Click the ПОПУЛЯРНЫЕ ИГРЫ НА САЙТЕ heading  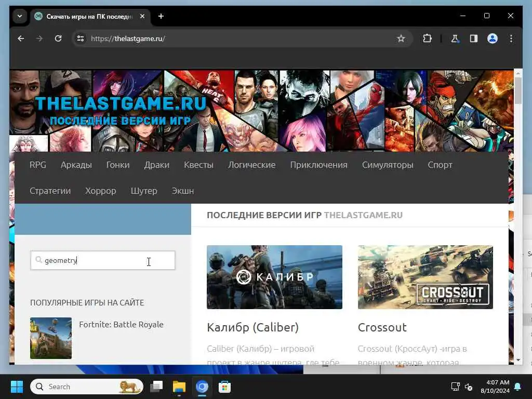pyautogui.click(x=87, y=303)
